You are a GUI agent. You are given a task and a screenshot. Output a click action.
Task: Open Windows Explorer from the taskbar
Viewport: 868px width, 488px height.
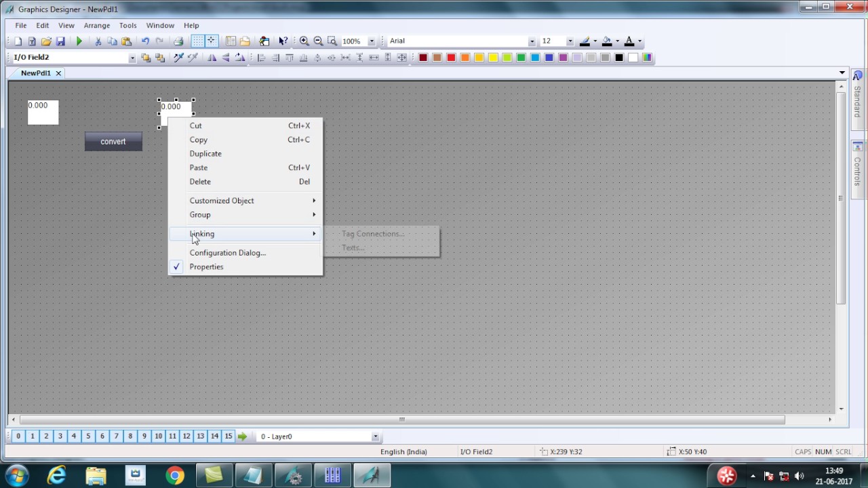96,475
